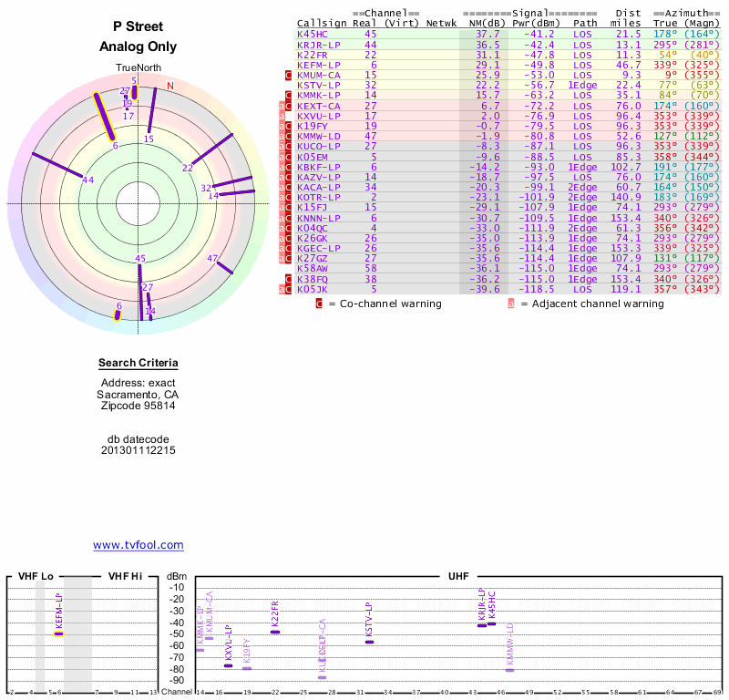
Task: Click channel 44 label on the radar plot
Action: 87,180
